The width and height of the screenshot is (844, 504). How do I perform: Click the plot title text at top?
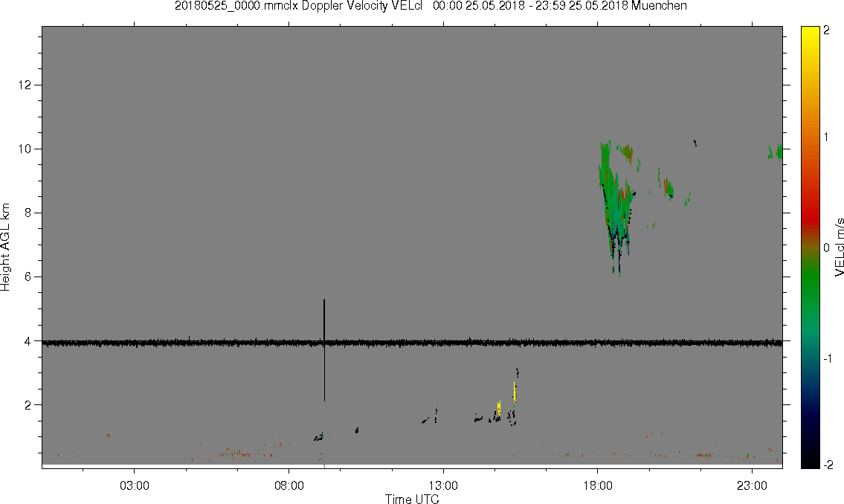coord(431,6)
